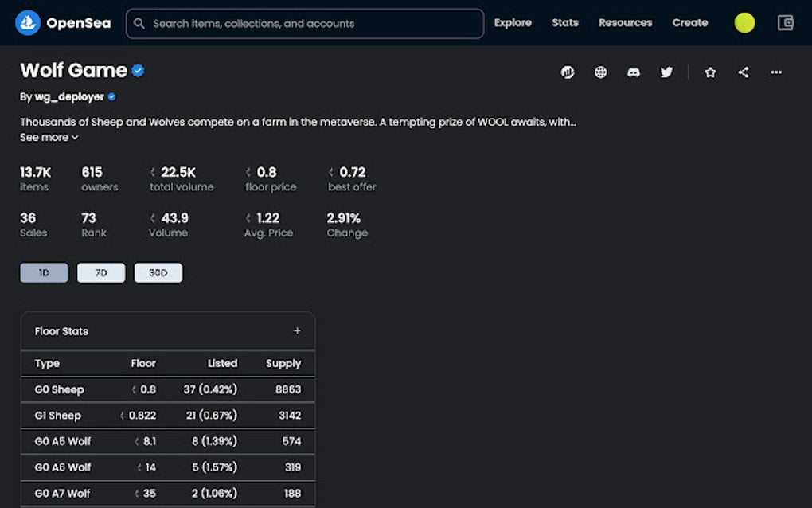Open the Stats menu

(x=564, y=22)
